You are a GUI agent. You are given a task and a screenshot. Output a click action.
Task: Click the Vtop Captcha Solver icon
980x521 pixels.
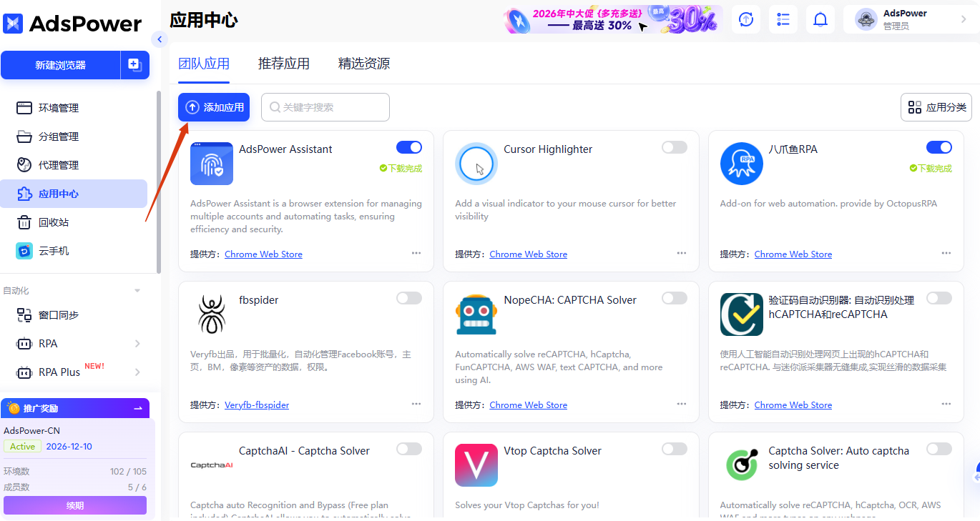(476, 465)
